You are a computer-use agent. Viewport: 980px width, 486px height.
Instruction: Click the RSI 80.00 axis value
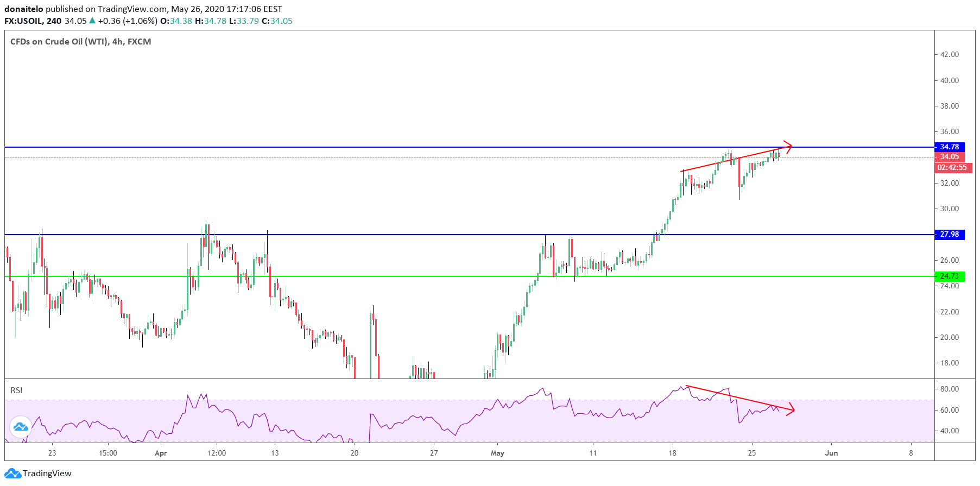pyautogui.click(x=950, y=389)
